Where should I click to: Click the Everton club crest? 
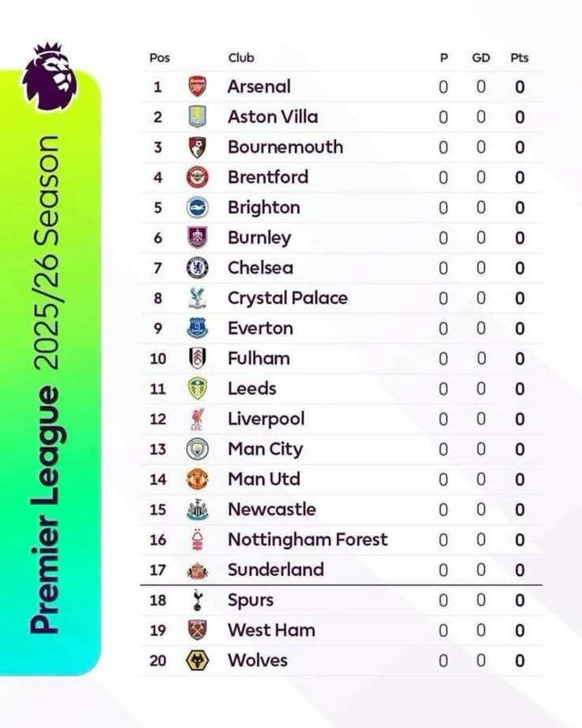pos(197,328)
